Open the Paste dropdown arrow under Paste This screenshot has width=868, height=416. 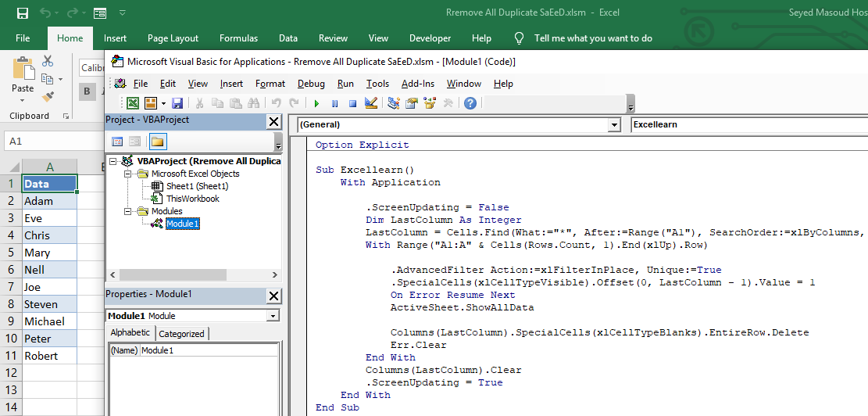(x=23, y=101)
